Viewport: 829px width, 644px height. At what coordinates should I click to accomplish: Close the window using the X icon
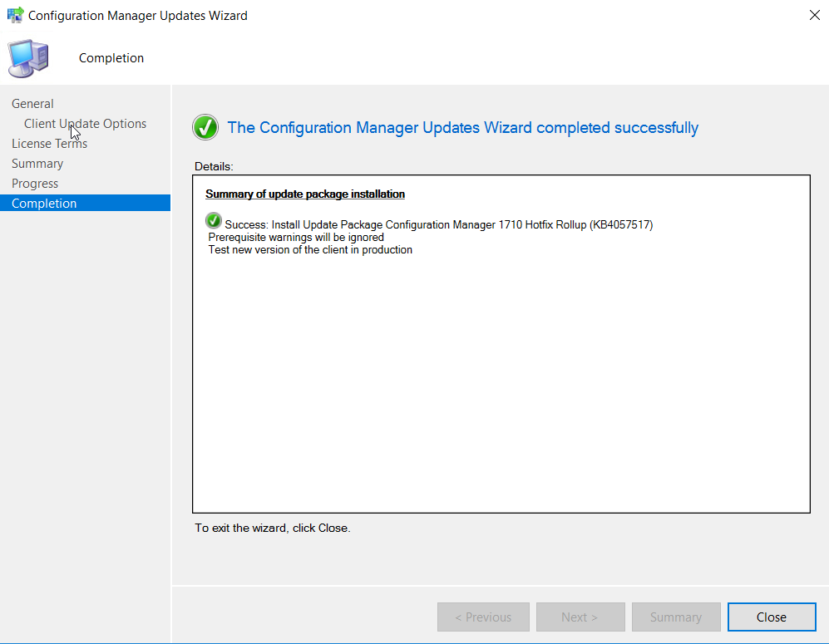(x=814, y=15)
